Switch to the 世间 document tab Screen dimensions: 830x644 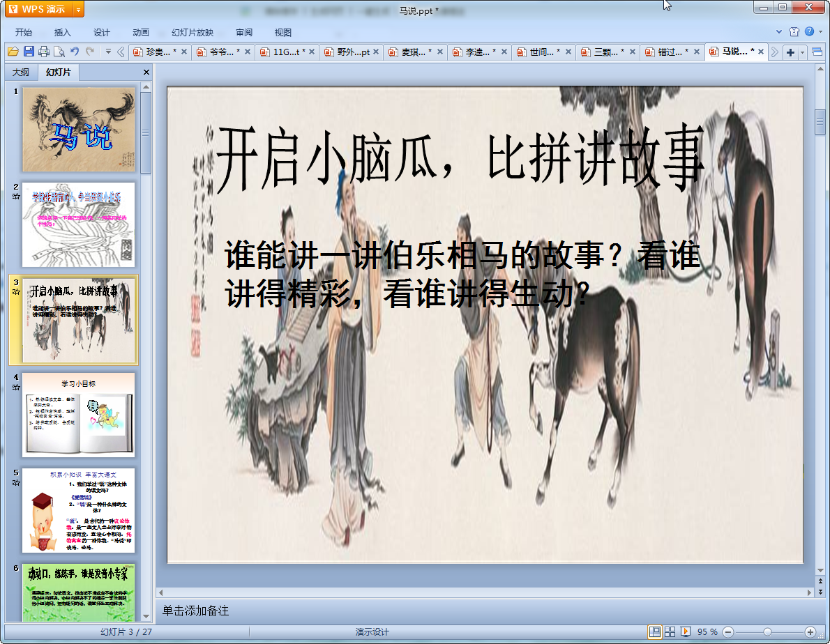coord(543,52)
